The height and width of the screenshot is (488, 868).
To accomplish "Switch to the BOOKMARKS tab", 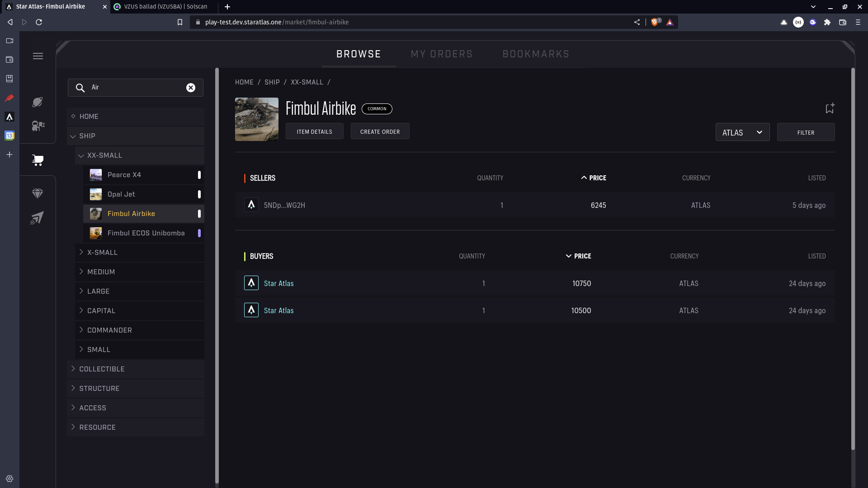I will point(536,54).
